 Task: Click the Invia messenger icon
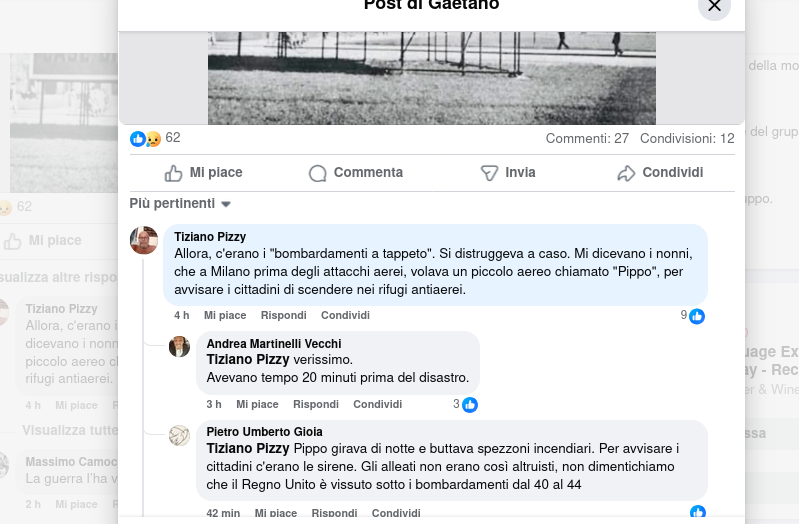point(489,173)
